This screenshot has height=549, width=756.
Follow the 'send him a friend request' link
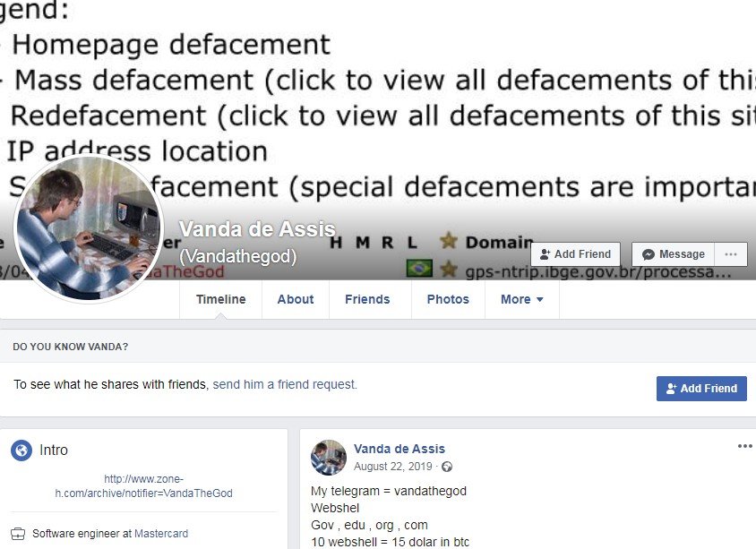285,384
